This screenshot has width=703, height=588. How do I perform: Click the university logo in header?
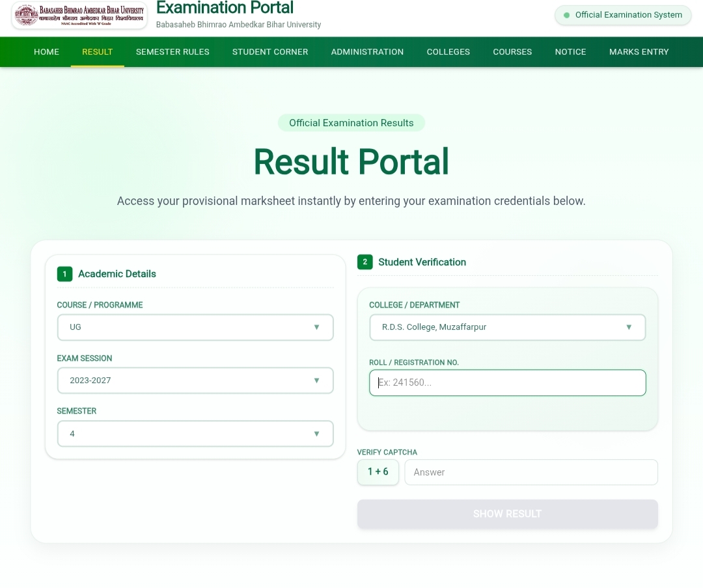[79, 15]
